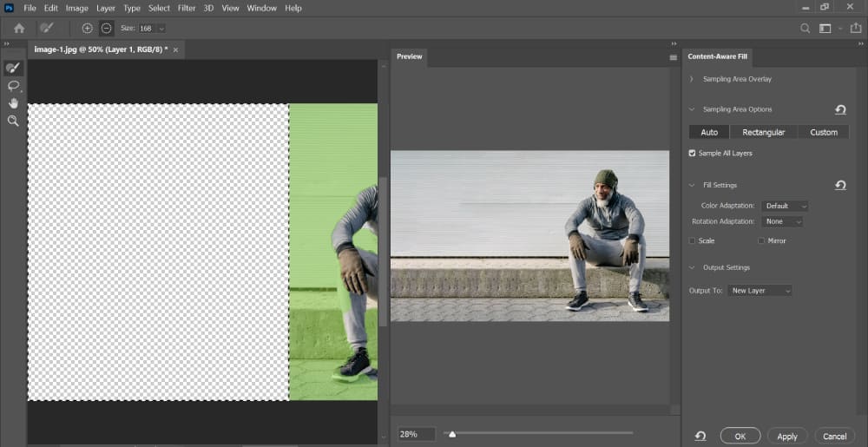Choose the Rectangular sampling area option
This screenshot has width=868, height=447.
[764, 132]
